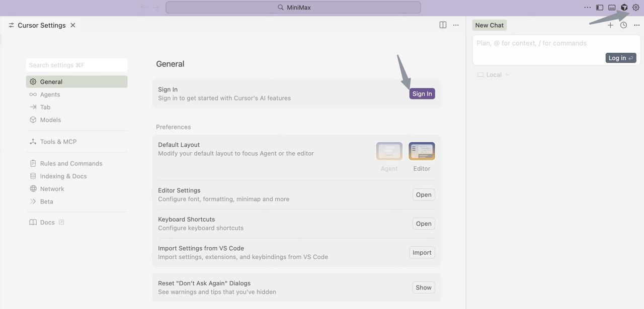644x309 pixels.
Task: Switch to the Models settings section
Action: click(50, 120)
